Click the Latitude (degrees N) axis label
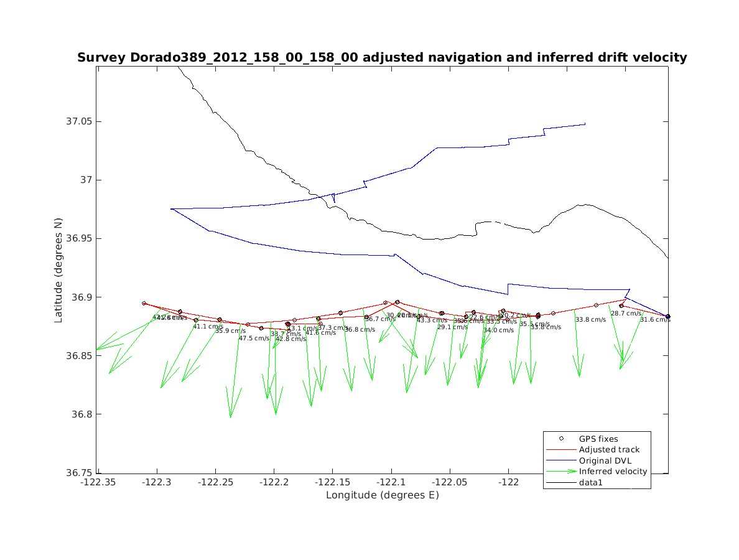Viewport: 739px width, 560px height. coord(58,269)
